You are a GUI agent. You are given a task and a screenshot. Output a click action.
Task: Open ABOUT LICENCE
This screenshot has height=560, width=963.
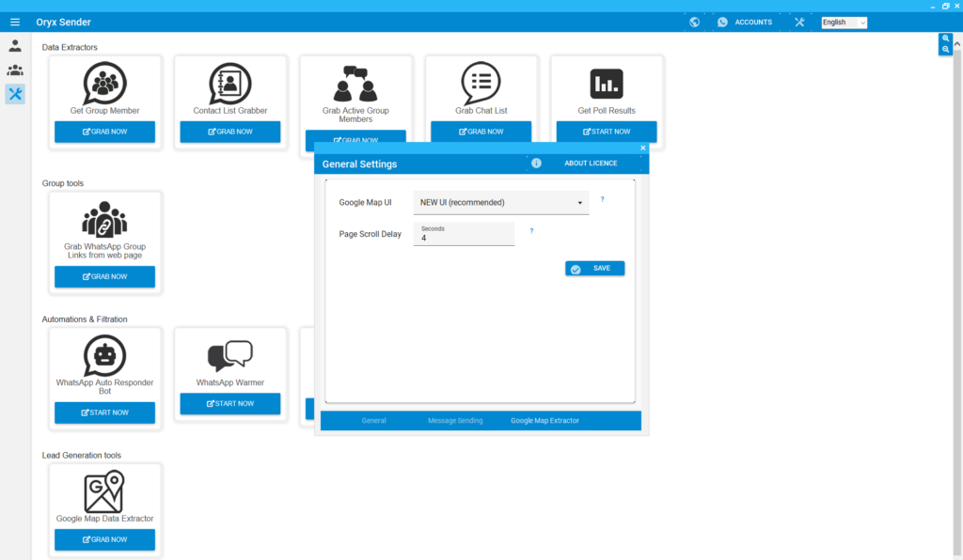coord(591,163)
